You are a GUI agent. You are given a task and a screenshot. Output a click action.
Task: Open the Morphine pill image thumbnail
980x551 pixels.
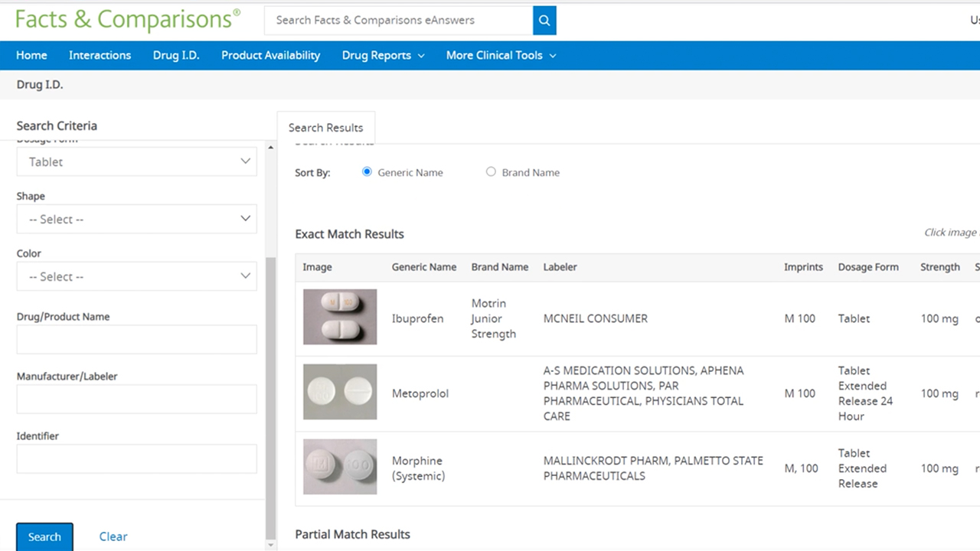click(340, 467)
